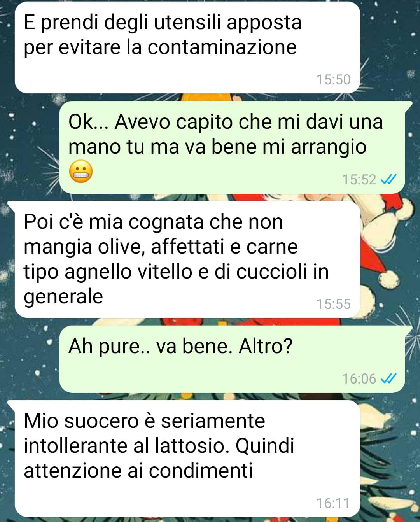Tap the 15:52 timestamp

[359, 180]
